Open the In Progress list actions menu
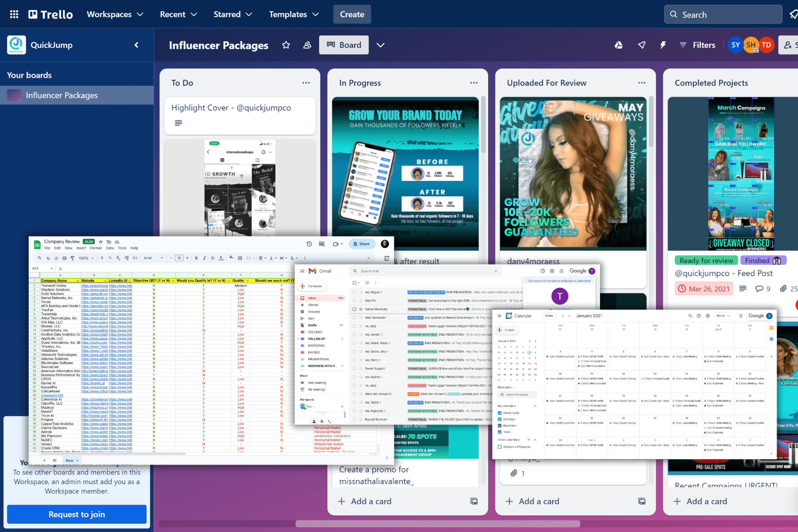Viewport: 798px width, 532px height. point(474,83)
